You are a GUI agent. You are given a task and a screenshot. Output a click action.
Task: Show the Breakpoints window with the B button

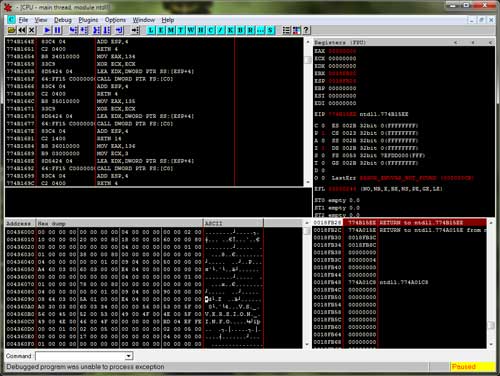point(240,30)
